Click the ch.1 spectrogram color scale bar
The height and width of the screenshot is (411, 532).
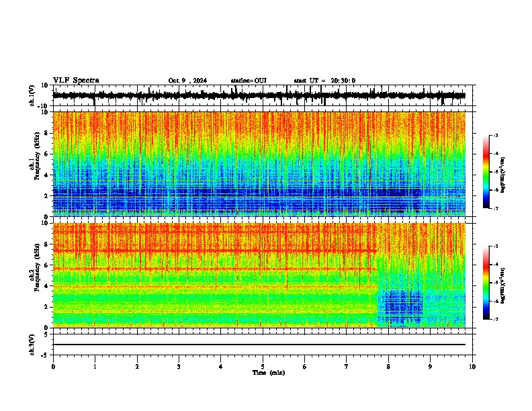coord(486,172)
